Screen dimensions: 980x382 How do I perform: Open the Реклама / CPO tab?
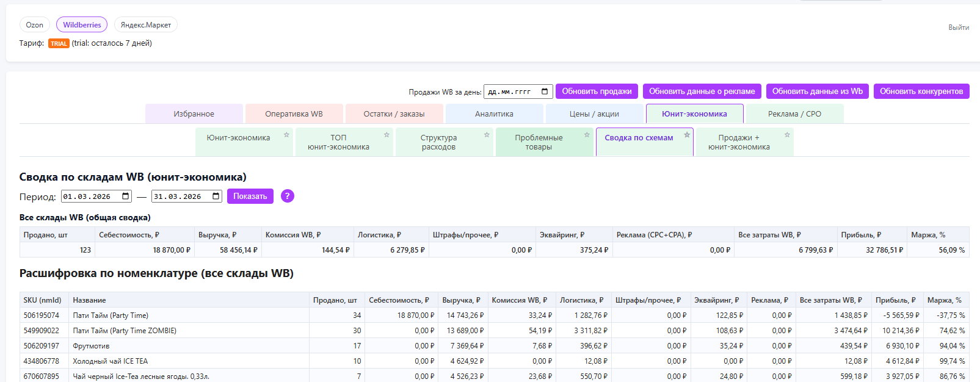pos(795,114)
